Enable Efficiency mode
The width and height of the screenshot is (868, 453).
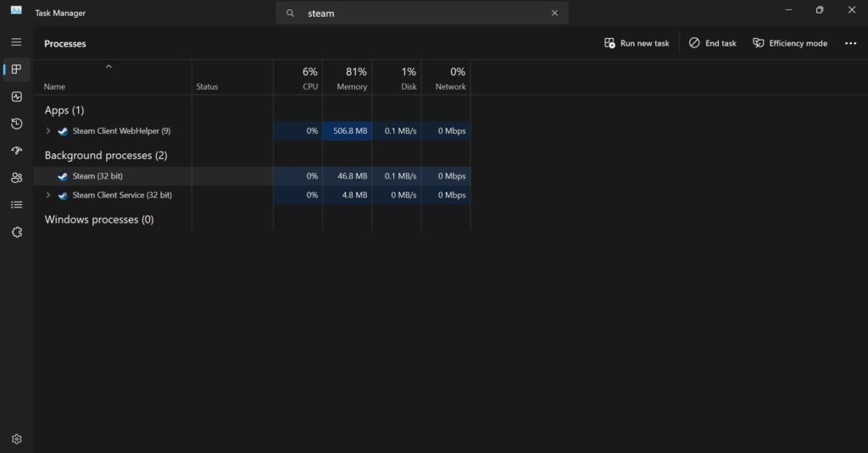coord(790,43)
